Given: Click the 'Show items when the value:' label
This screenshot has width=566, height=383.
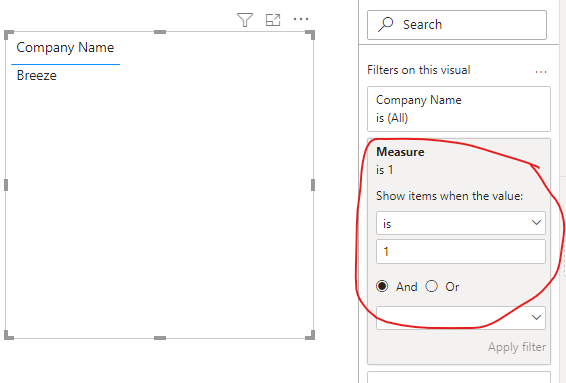Looking at the screenshot, I should 449,196.
